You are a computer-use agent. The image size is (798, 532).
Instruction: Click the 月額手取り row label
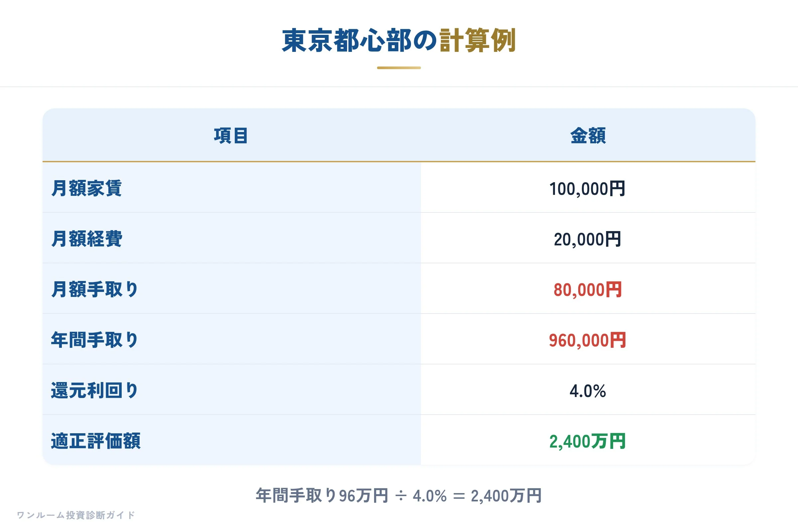[x=95, y=289]
